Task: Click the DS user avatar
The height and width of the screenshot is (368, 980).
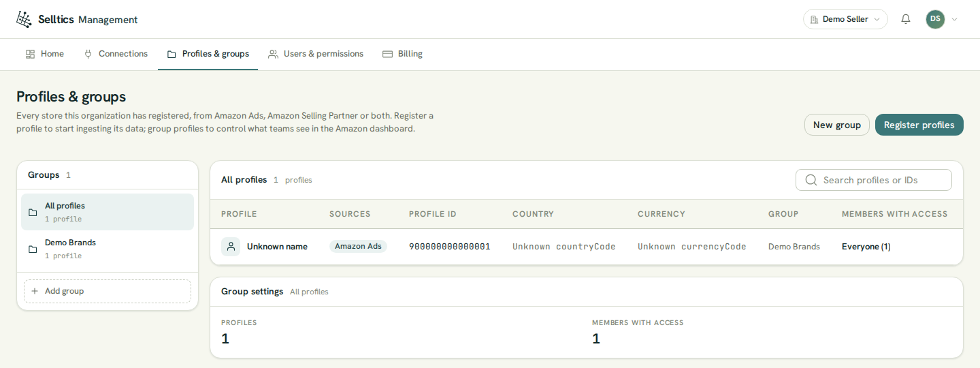Action: [935, 19]
